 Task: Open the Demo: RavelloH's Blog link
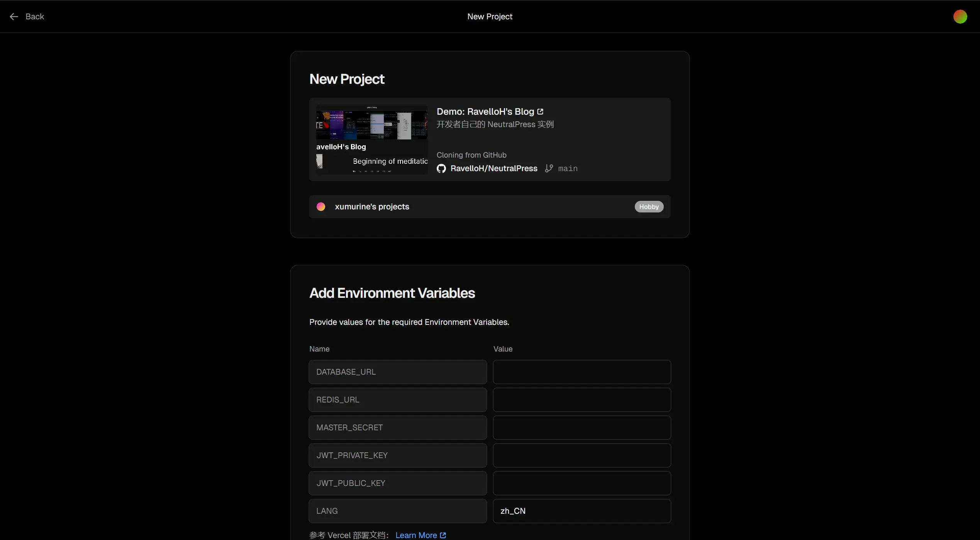click(485, 112)
